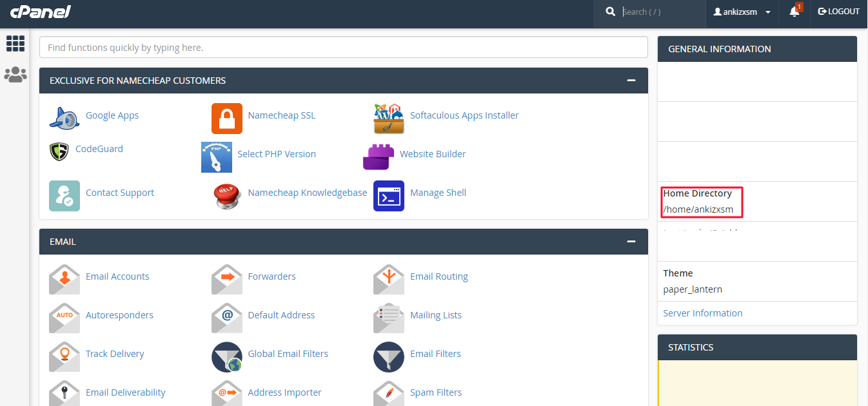Open the Spam Filters icon
Screen dimensions: 868x406
389,393
